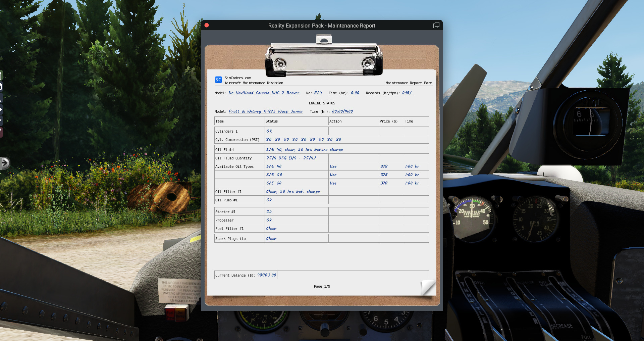
Task: Turn to next page via the curled page corner
Action: click(428, 288)
